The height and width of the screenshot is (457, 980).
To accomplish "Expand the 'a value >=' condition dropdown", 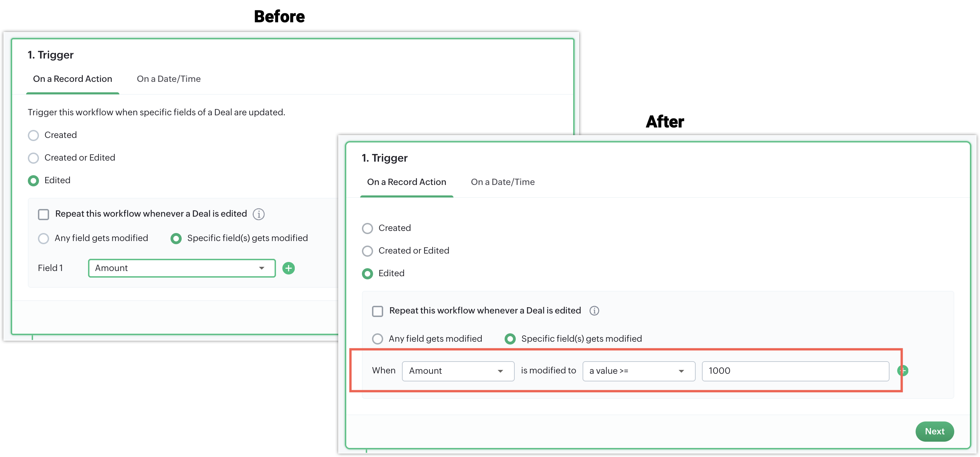I will [638, 371].
